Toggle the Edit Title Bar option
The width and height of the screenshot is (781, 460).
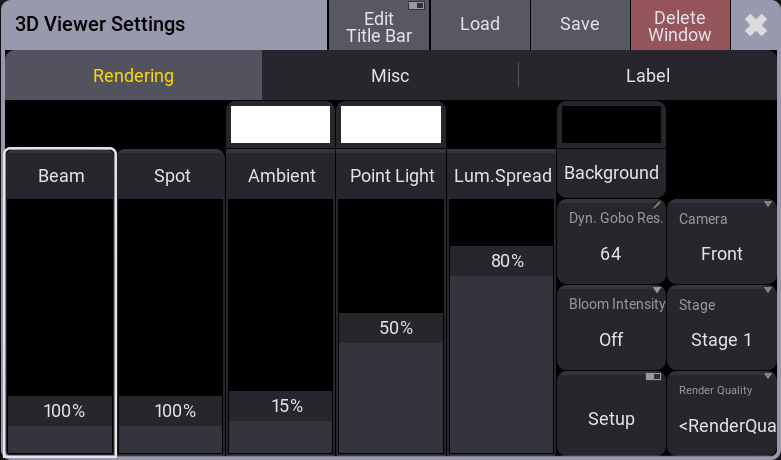(379, 25)
